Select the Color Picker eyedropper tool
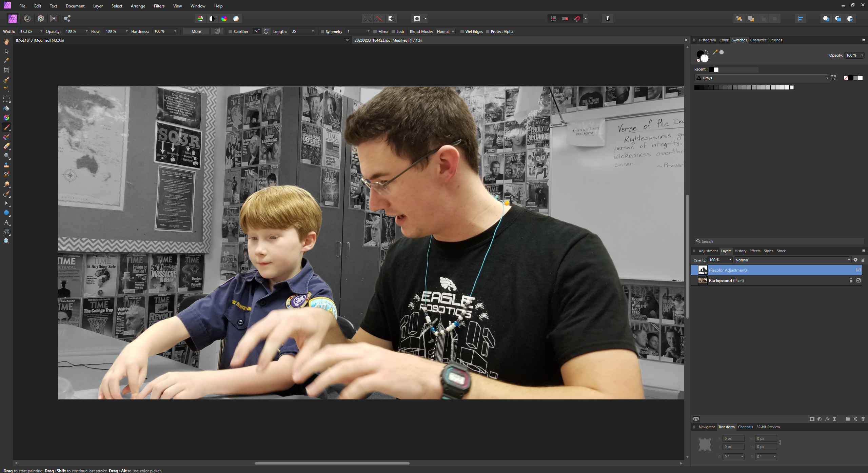The image size is (868, 473). pyautogui.click(x=6, y=61)
